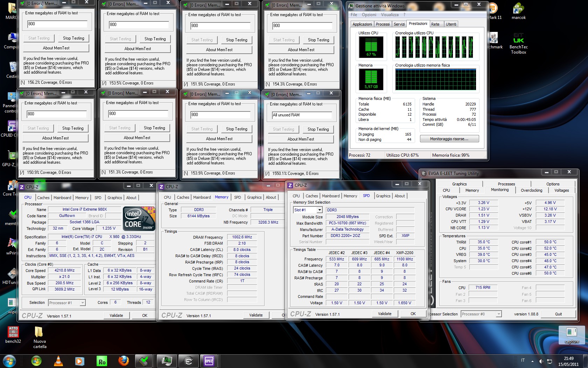
Task: Click the IT language indicator in the taskbar
Action: coord(523,360)
